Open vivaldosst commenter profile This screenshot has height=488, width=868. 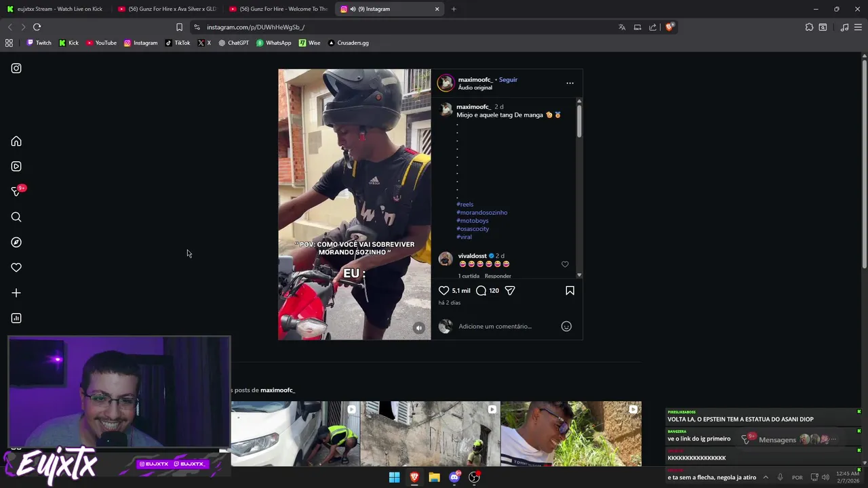472,256
